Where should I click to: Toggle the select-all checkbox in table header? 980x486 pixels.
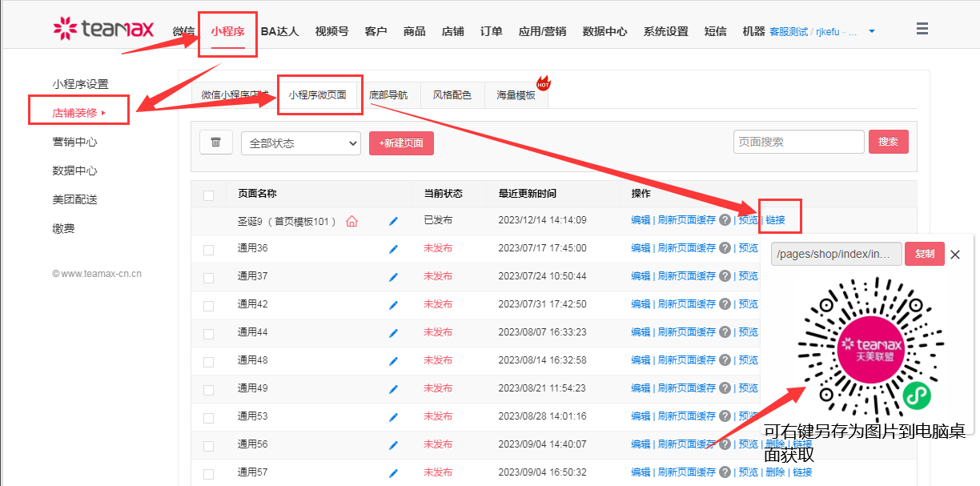[x=209, y=195]
